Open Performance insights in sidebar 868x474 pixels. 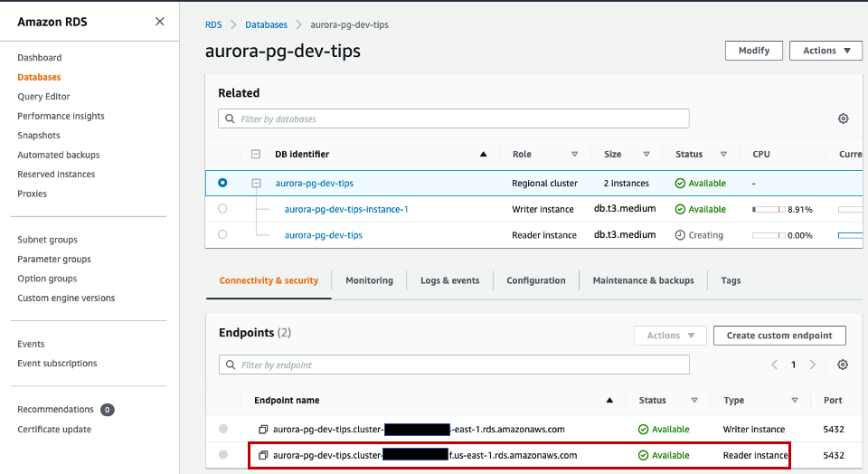click(61, 116)
